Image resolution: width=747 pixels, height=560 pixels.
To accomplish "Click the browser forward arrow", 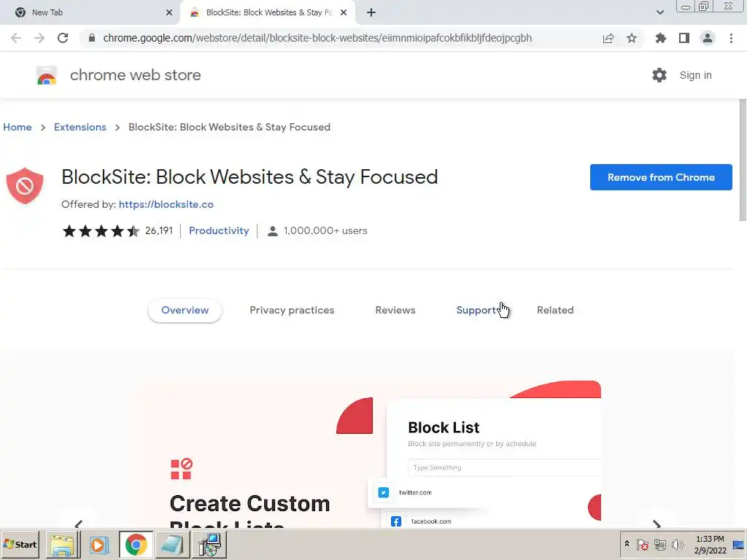I will [39, 38].
